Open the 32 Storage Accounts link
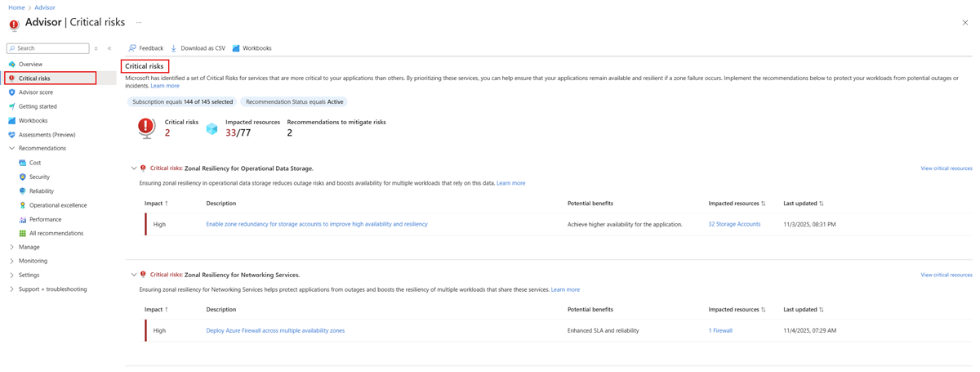The width and height of the screenshot is (980, 372). (734, 224)
